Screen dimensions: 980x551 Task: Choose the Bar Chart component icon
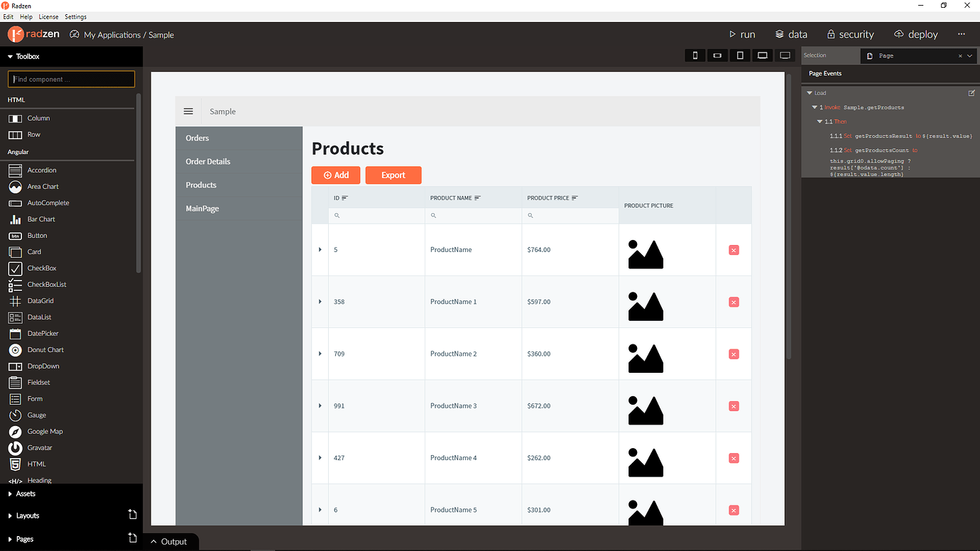tap(15, 219)
